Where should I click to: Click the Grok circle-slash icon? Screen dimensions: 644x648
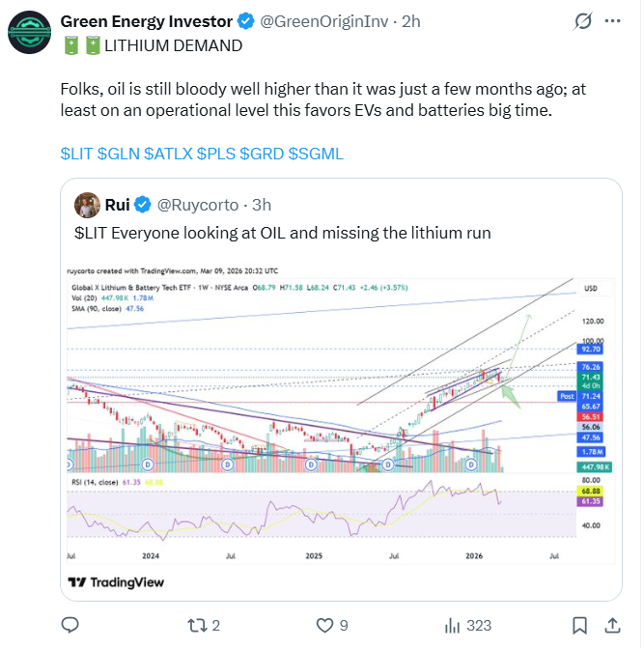(583, 21)
